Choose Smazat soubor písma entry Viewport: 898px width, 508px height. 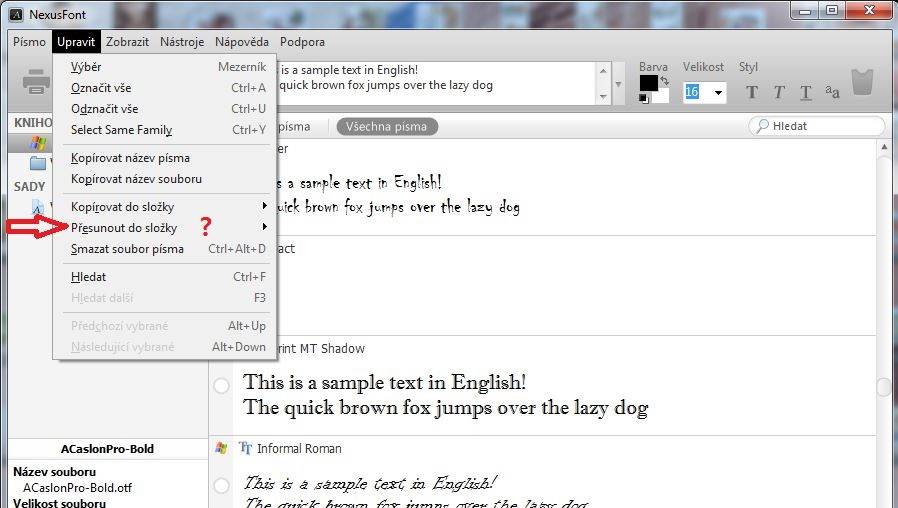(165, 249)
